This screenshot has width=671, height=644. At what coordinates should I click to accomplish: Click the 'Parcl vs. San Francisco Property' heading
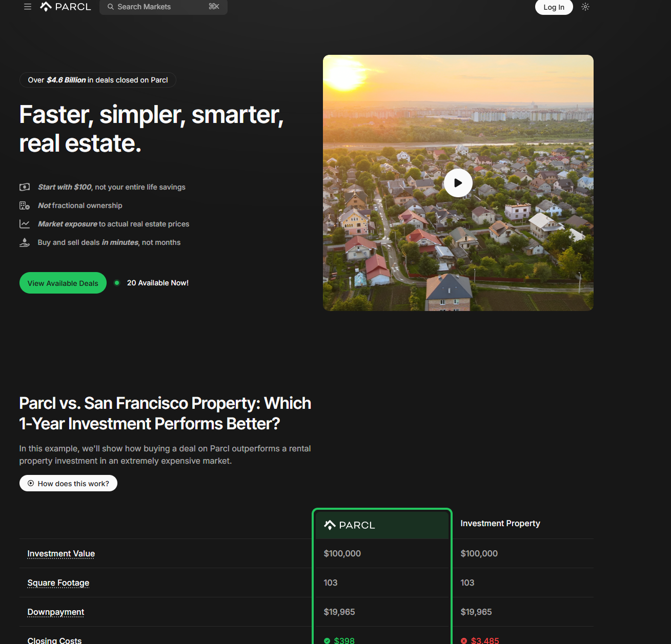click(165, 413)
